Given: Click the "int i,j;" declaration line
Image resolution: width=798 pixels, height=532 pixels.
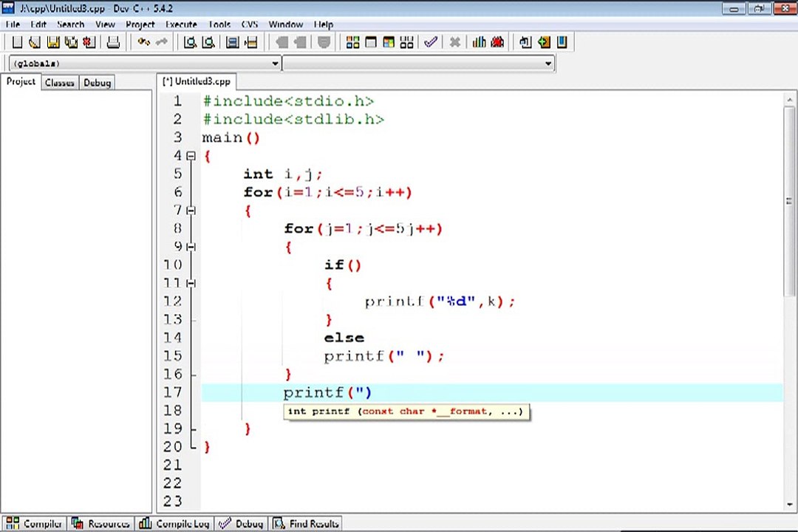Looking at the screenshot, I should coord(282,174).
